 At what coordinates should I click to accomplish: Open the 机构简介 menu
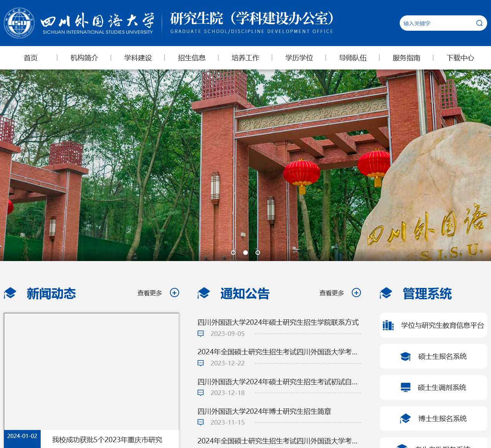[x=84, y=58]
